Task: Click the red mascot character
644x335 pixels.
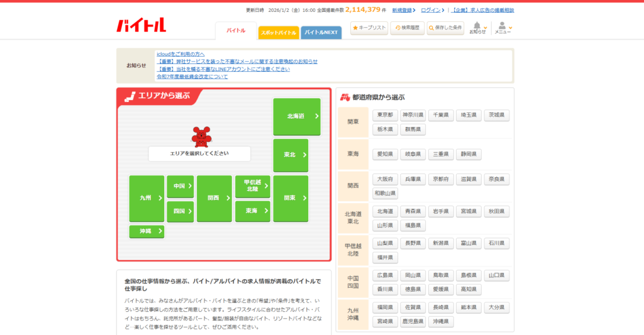Action: (x=201, y=136)
